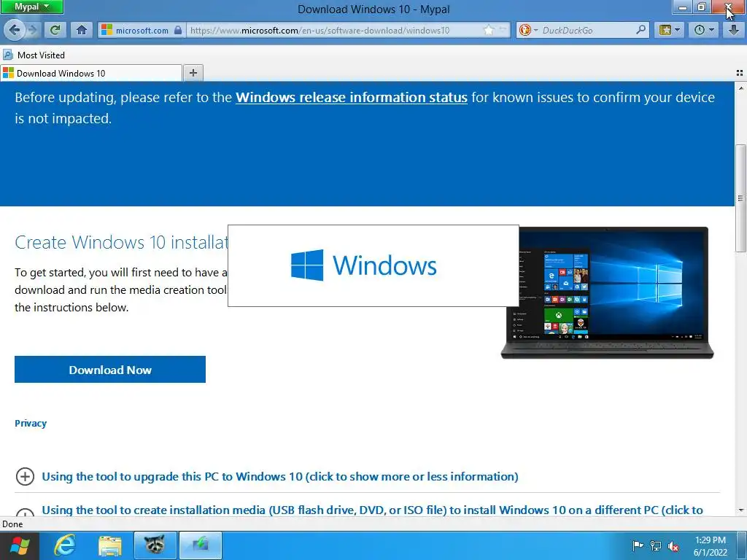
Task: Expand Using the tool to upgrade this PC
Action: 279,477
